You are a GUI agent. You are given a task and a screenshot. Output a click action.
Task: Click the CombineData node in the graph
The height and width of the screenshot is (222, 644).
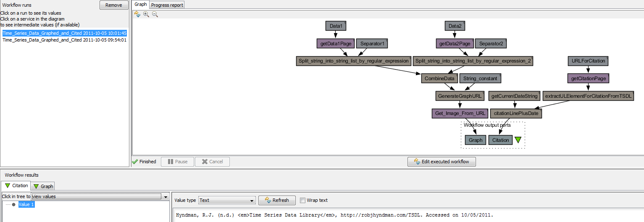[x=439, y=78]
